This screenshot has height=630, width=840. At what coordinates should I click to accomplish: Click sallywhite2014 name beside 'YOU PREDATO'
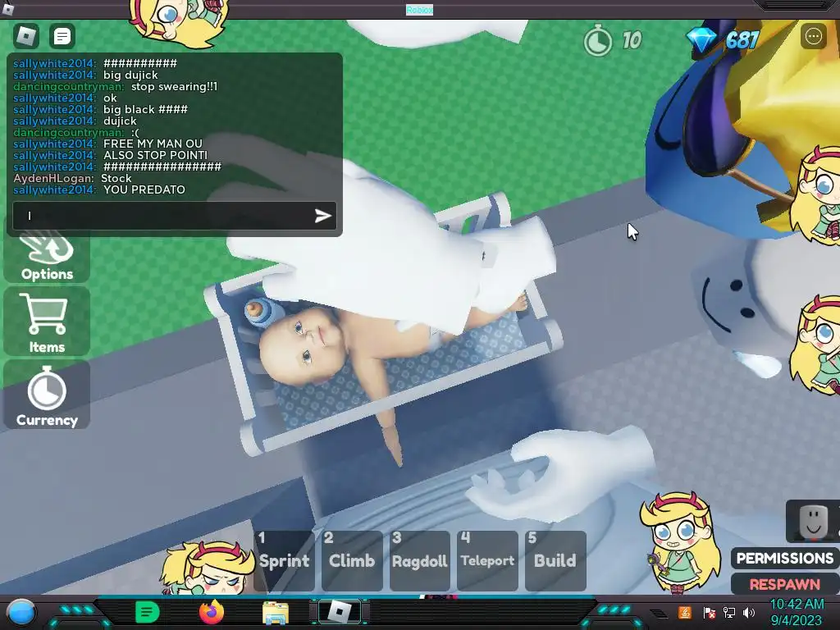[x=54, y=189]
